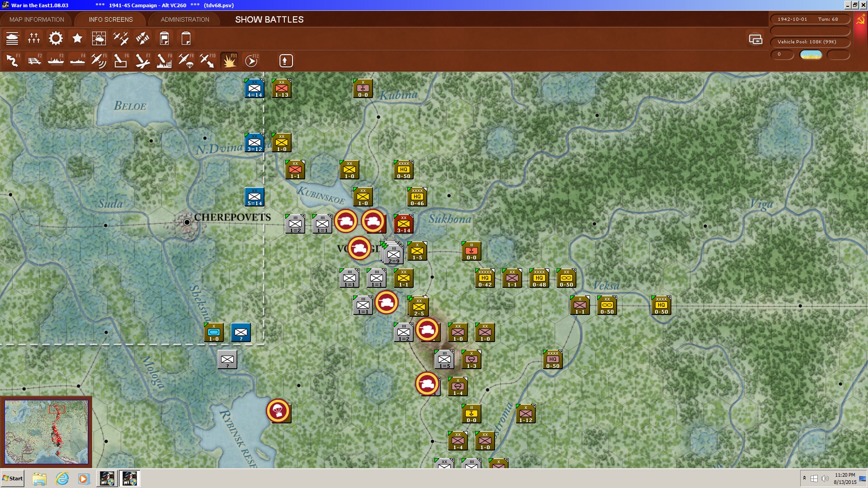Select Soviet unit labeled 1-3
The image size is (868, 488).
[x=472, y=360]
